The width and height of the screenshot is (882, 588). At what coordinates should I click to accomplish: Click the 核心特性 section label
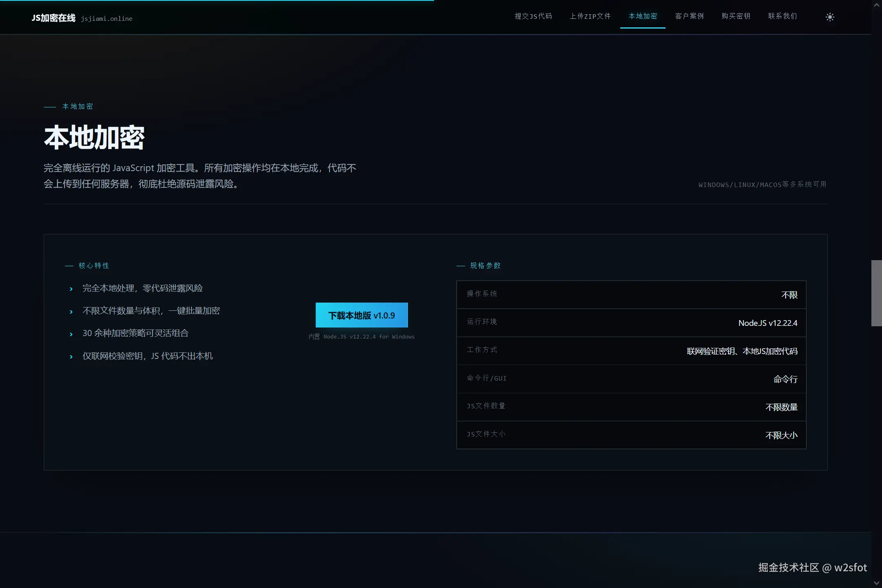(x=94, y=265)
